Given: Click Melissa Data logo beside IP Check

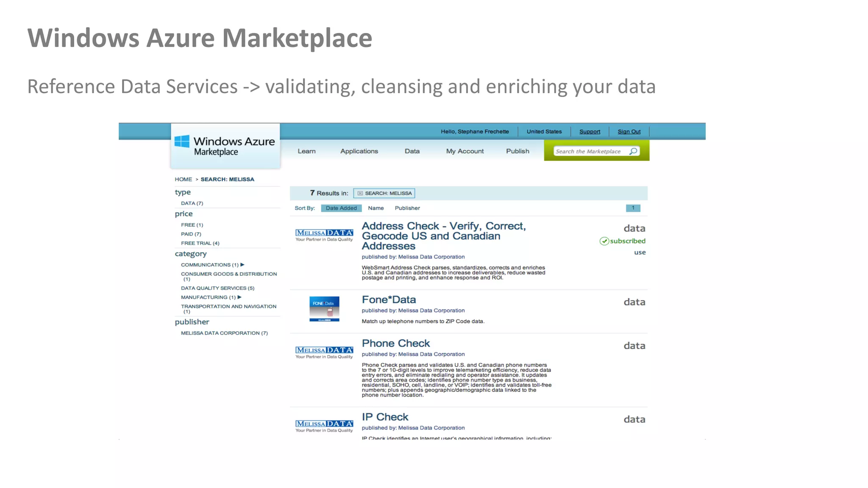Looking at the screenshot, I should click(324, 426).
